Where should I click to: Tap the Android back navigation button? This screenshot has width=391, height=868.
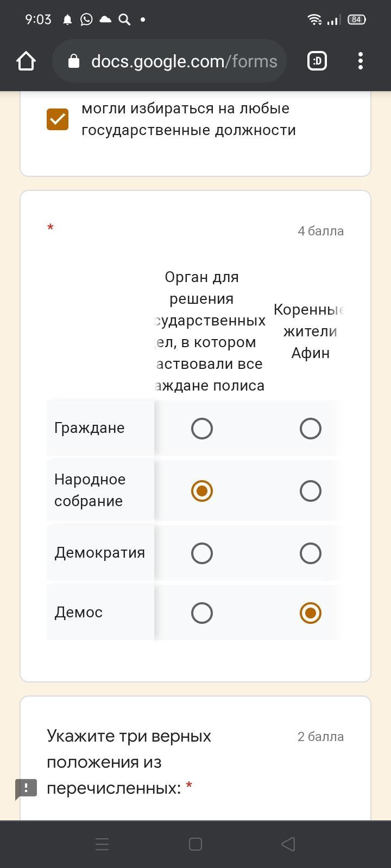click(288, 844)
